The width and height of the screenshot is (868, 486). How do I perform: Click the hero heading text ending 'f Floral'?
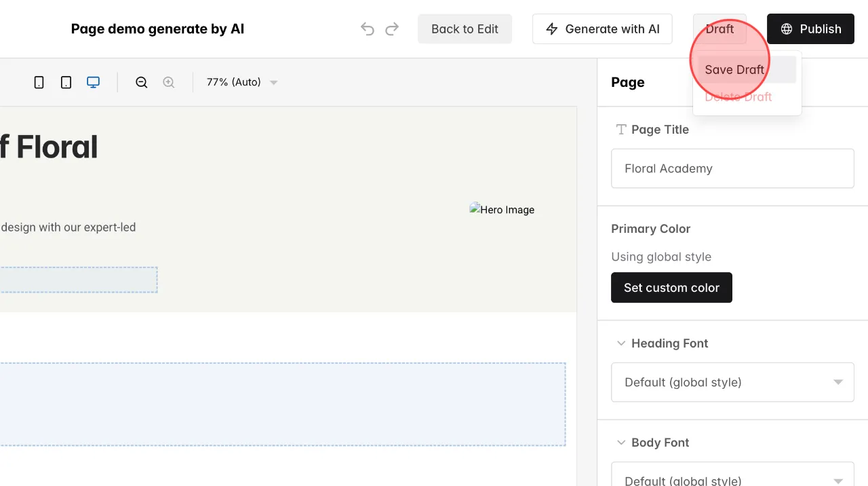tap(49, 147)
